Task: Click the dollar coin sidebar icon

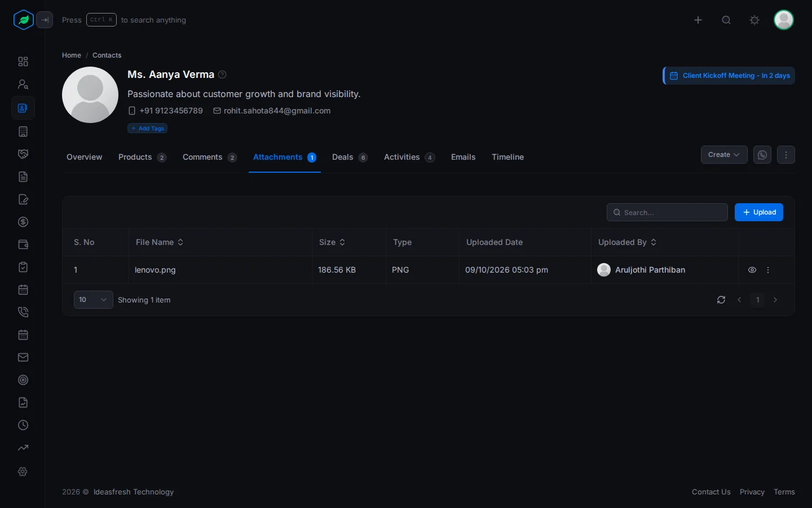Action: [23, 222]
